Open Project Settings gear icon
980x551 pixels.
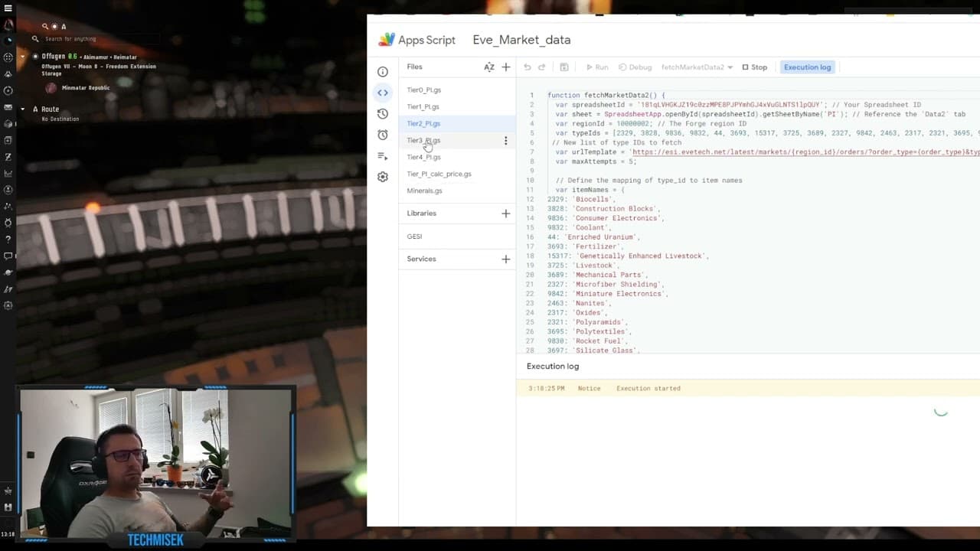[383, 177]
